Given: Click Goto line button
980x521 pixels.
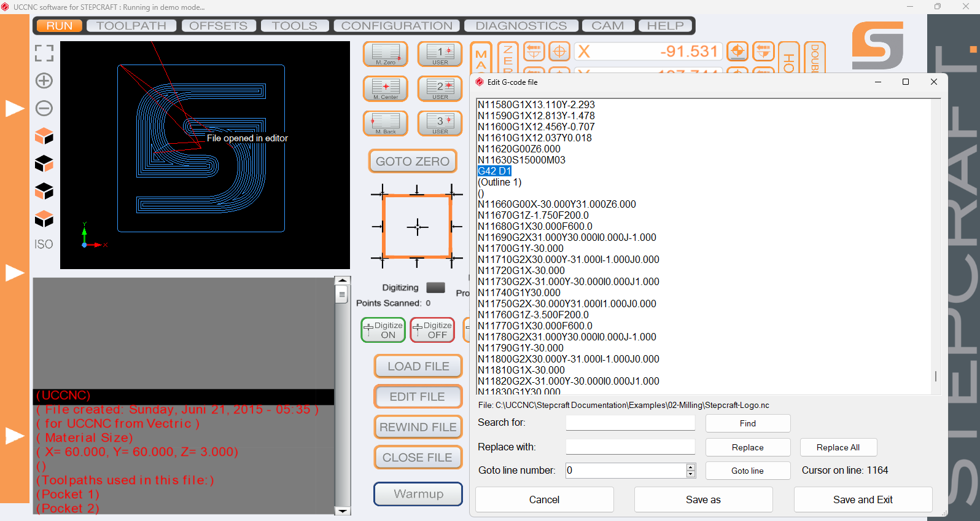Looking at the screenshot, I should (748, 471).
